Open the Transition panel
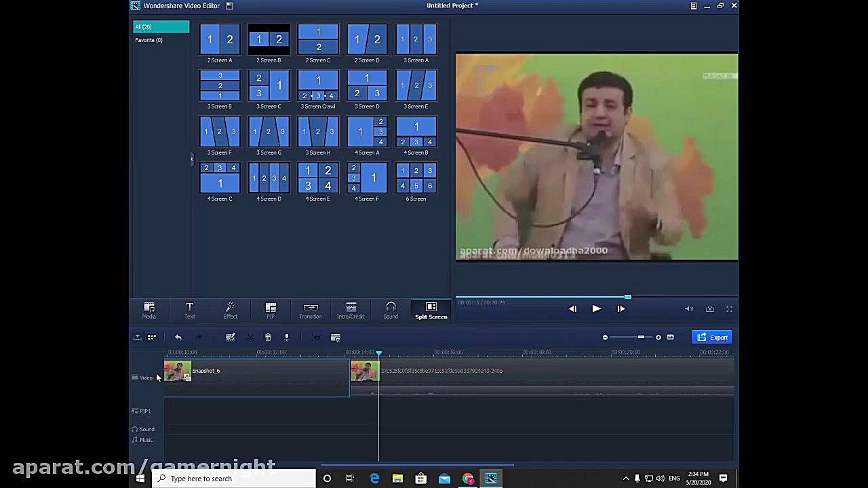This screenshot has width=868, height=488. coord(310,310)
